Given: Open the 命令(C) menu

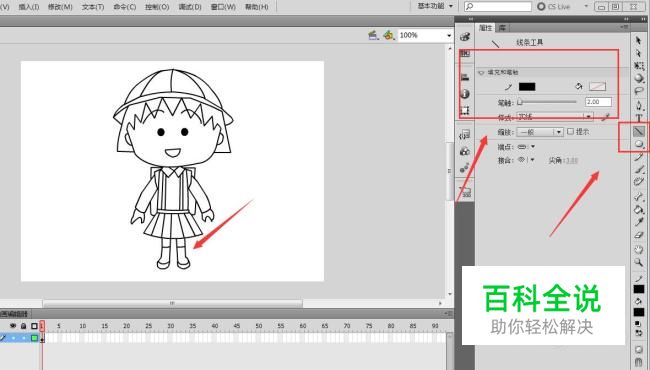Looking at the screenshot, I should click(x=125, y=7).
